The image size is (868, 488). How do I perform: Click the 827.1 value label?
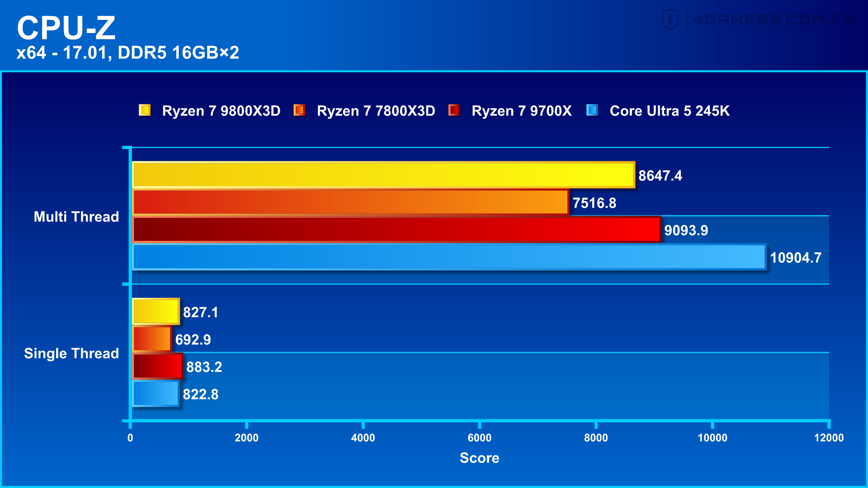(x=201, y=313)
